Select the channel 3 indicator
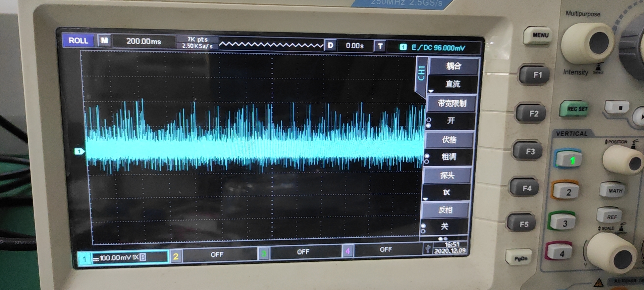Viewport: 644px width, 290px height. 264,253
